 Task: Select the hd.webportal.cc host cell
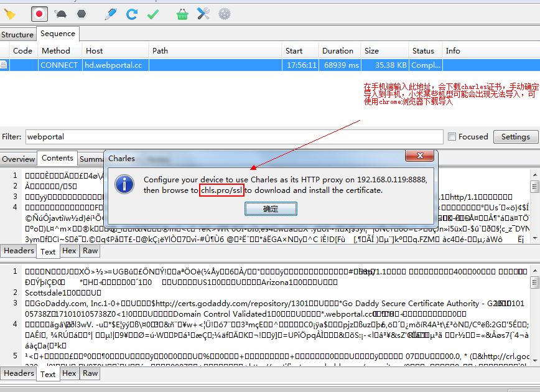point(116,65)
